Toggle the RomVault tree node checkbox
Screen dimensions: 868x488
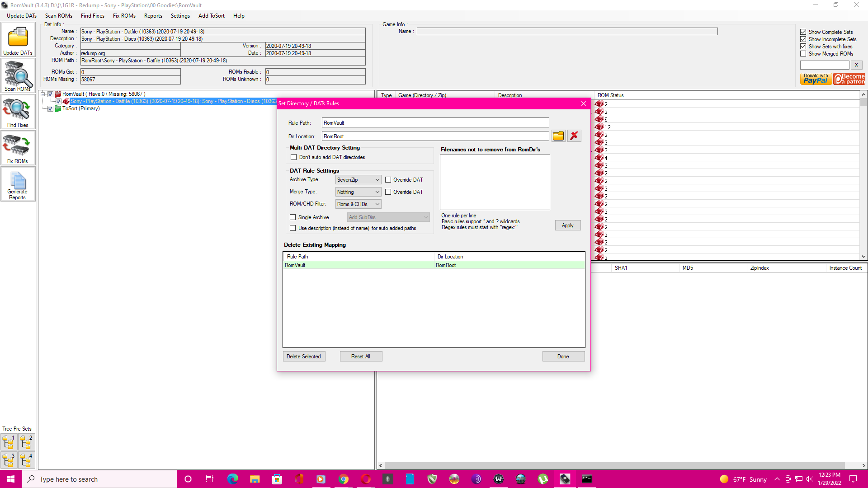tap(51, 94)
